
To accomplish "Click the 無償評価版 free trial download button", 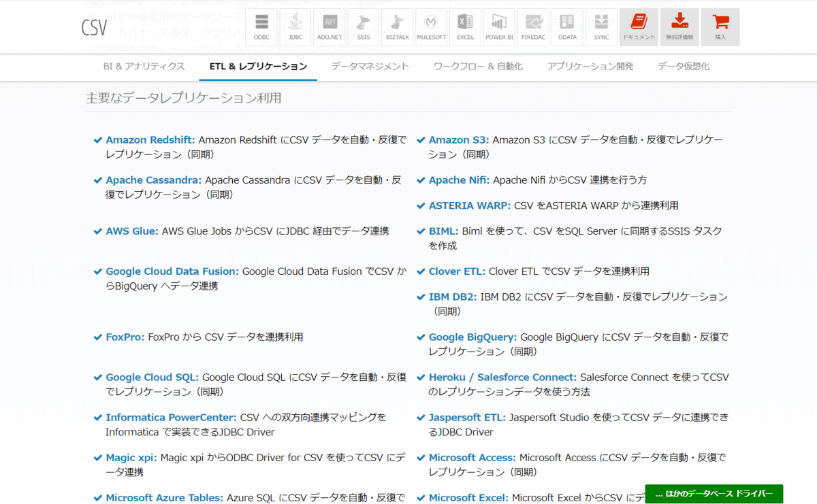I will click(679, 27).
